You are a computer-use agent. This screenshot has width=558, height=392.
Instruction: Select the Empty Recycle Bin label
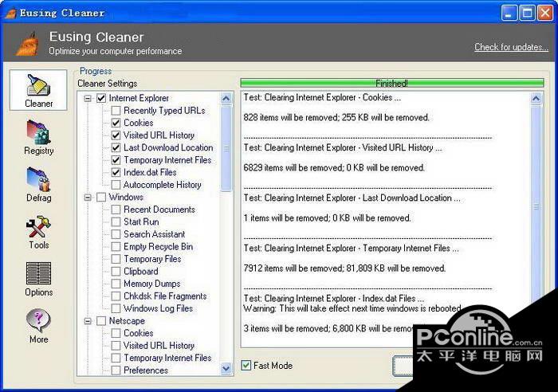click(x=159, y=247)
